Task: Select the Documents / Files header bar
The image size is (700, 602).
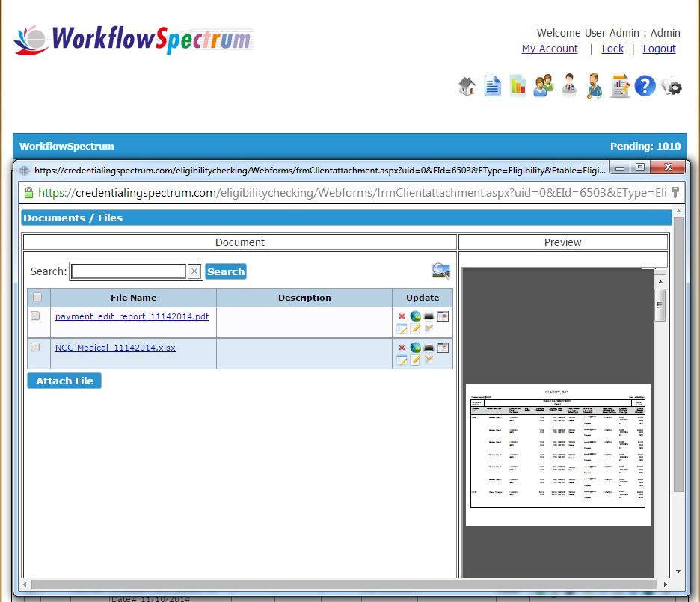Action: click(x=75, y=217)
